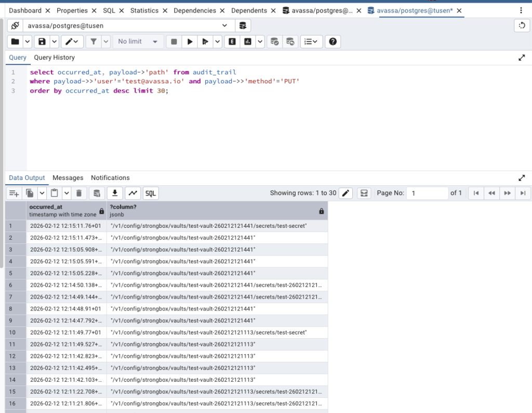Screen dimensions: 532x413
Task: Click the ?column? jsonb column header
Action: click(217, 211)
